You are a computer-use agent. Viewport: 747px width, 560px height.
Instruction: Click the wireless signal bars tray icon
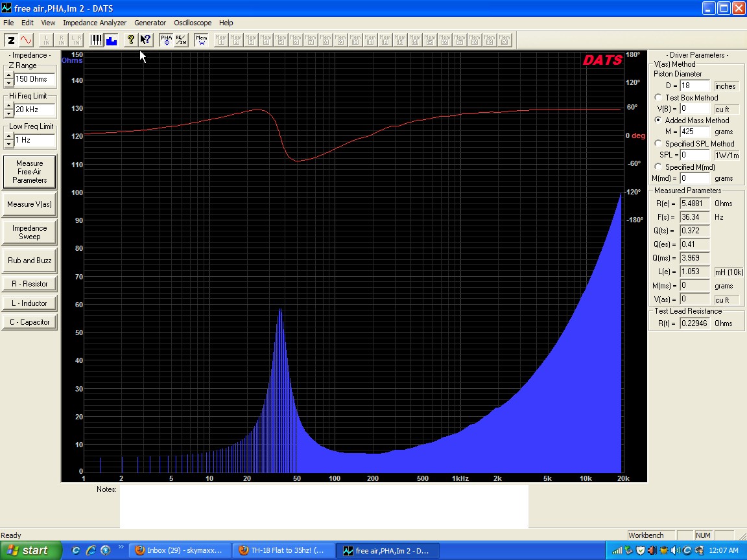(x=617, y=551)
